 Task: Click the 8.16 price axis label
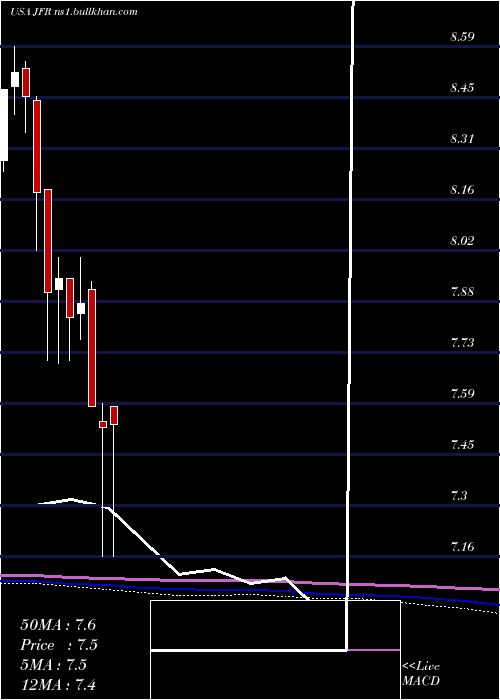pyautogui.click(x=462, y=190)
